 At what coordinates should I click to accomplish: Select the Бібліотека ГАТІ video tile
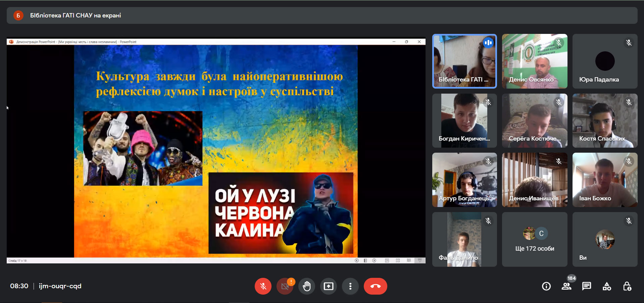(x=464, y=61)
